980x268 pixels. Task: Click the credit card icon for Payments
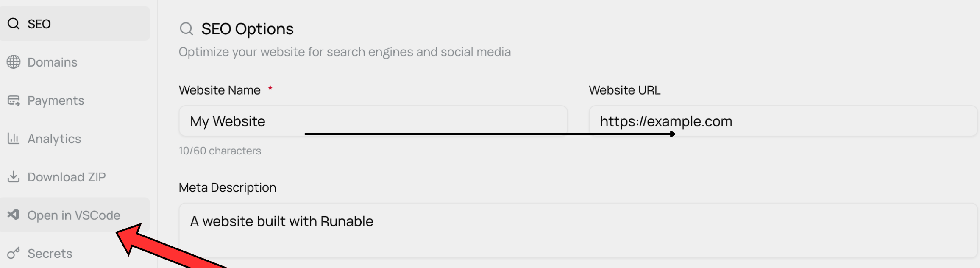[14, 100]
